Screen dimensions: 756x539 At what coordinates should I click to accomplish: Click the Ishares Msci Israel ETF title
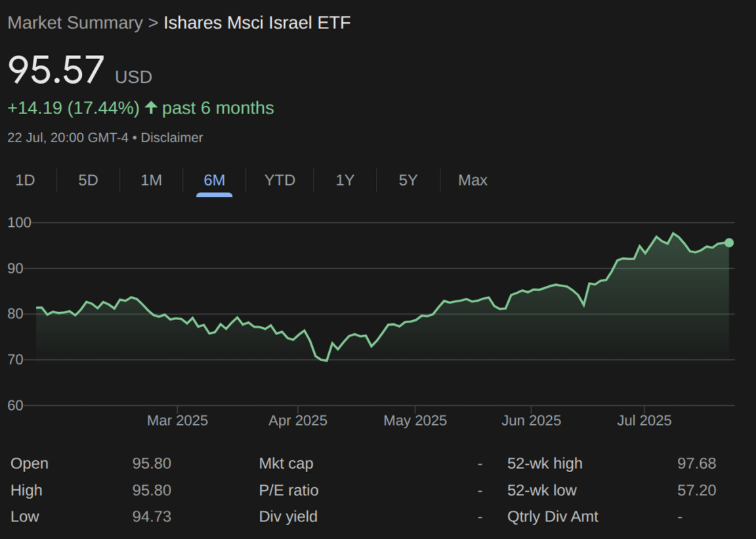[x=257, y=23]
